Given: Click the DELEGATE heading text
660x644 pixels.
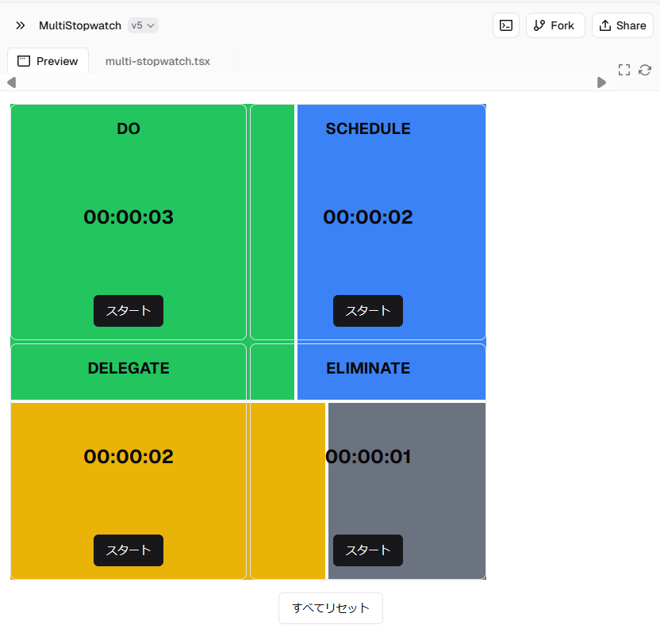Looking at the screenshot, I should click(x=129, y=368).
